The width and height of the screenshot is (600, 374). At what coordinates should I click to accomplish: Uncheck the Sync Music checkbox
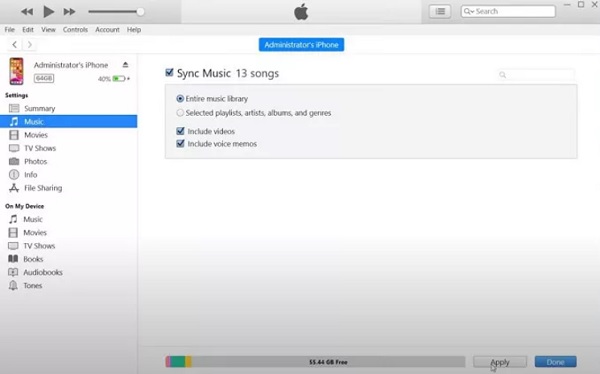click(x=169, y=72)
